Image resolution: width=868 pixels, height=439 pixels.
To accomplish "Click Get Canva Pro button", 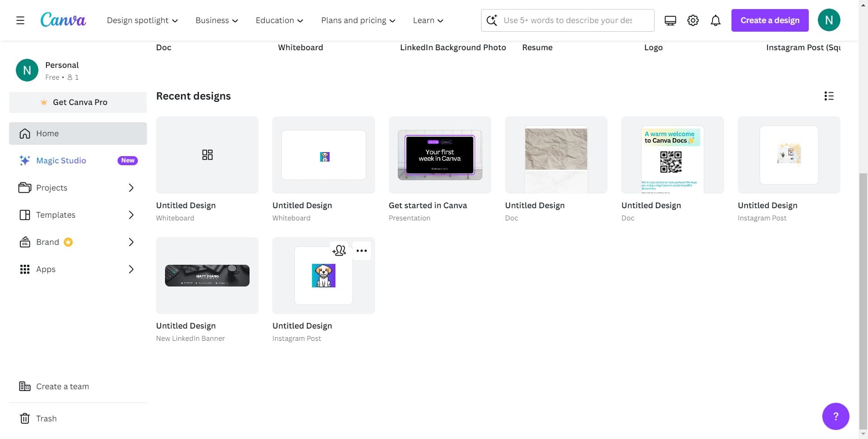I will (78, 102).
